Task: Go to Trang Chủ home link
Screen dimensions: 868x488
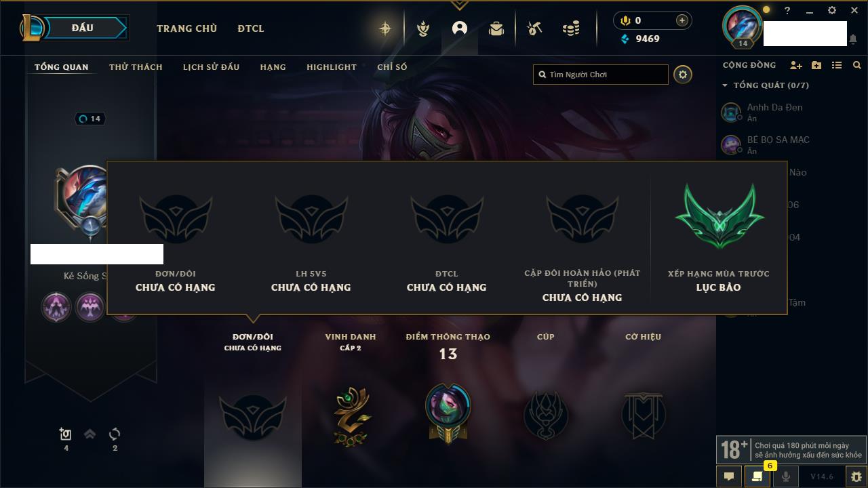Action: click(x=186, y=28)
